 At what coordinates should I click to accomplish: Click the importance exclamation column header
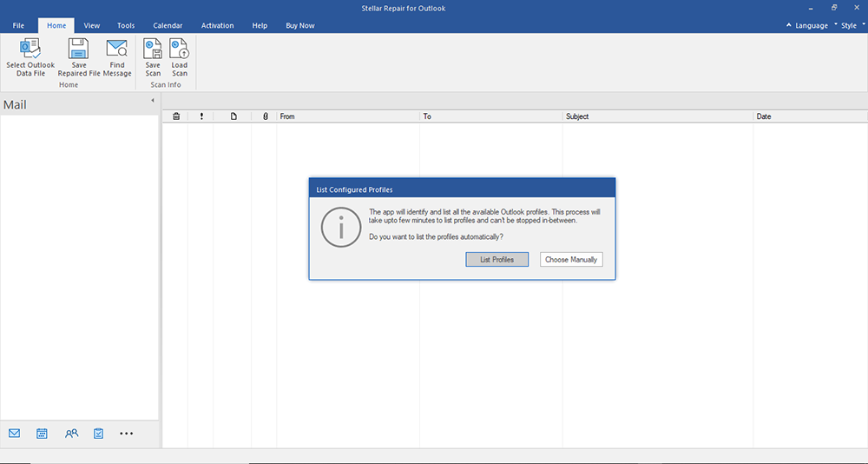(201, 116)
